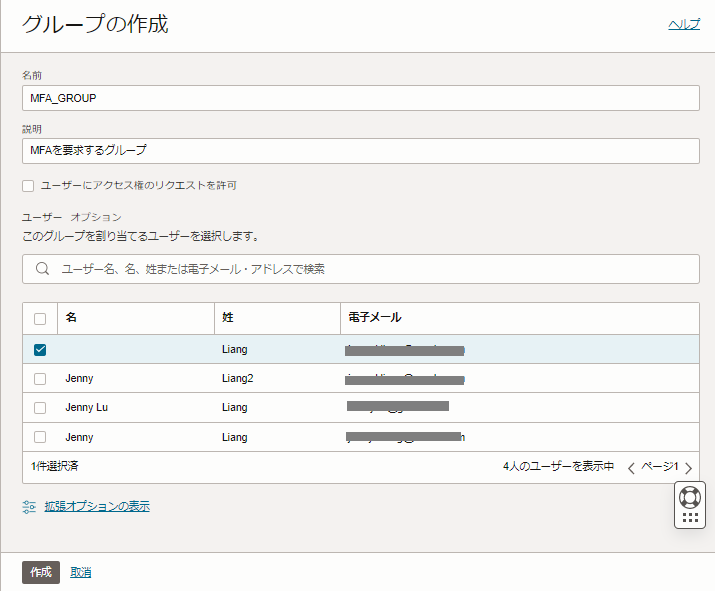Sort by the 電子メール column header
Image resolution: width=715 pixels, height=591 pixels.
[x=375, y=317]
